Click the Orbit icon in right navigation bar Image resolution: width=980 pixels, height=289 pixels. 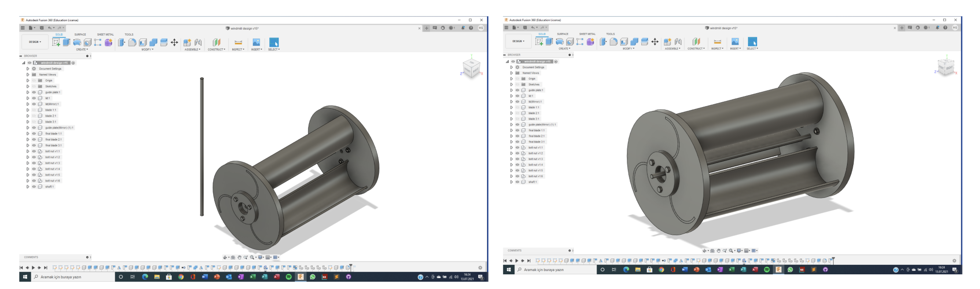pos(704,250)
